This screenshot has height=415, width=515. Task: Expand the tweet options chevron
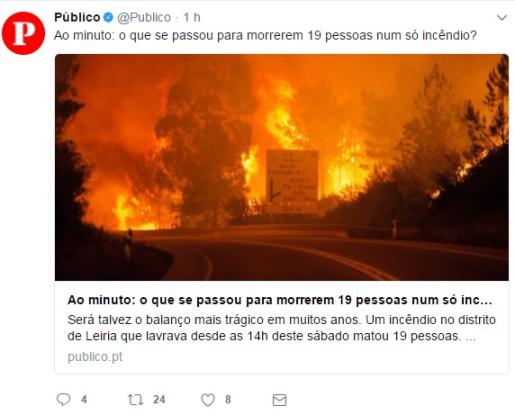502,17
